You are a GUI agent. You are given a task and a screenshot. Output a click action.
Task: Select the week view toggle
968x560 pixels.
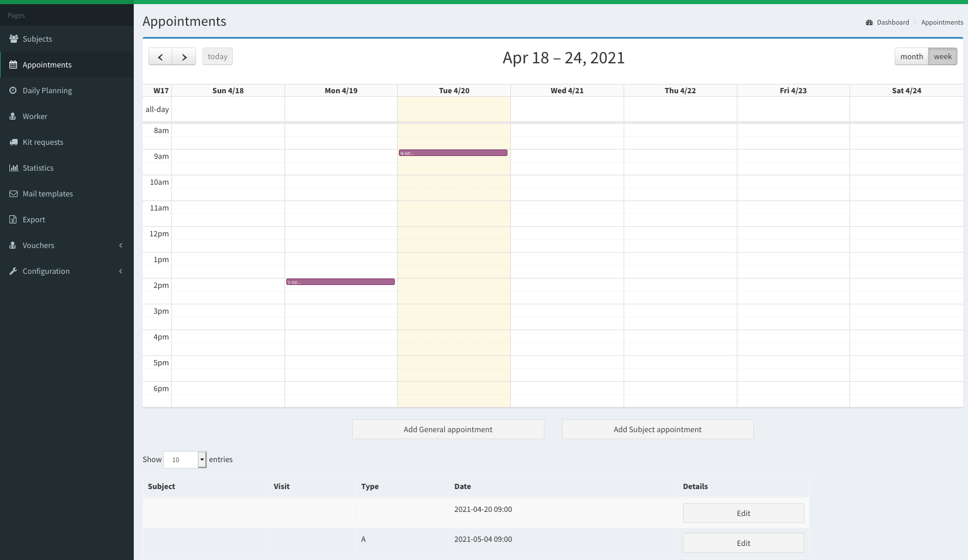[942, 57]
